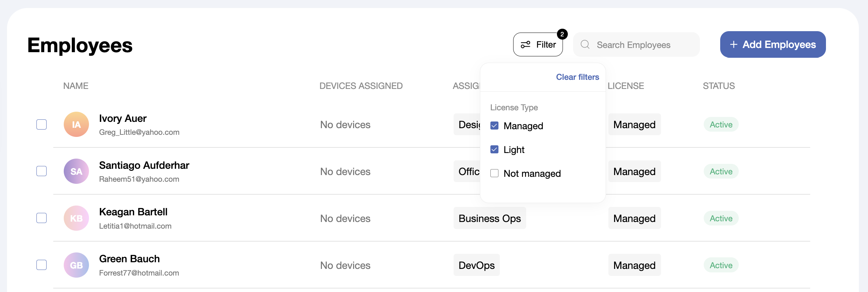This screenshot has width=868, height=292.
Task: Click Green Bauch's GB avatar
Action: pos(76,265)
